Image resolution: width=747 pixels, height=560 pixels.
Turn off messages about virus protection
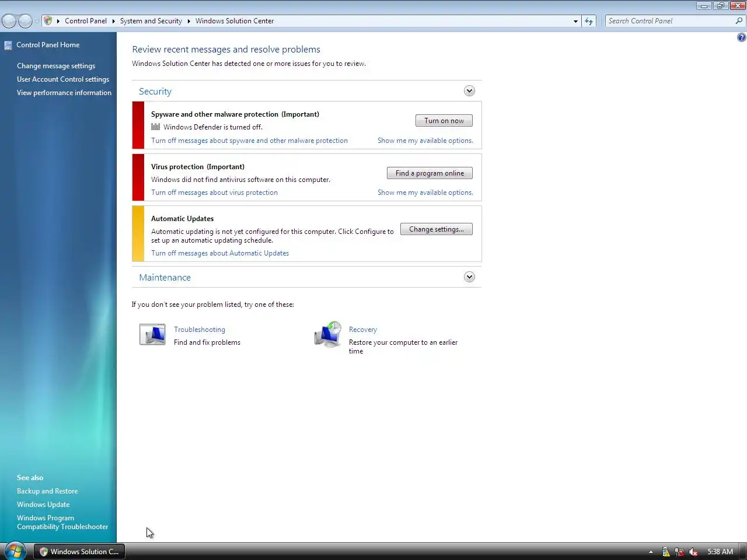point(214,192)
